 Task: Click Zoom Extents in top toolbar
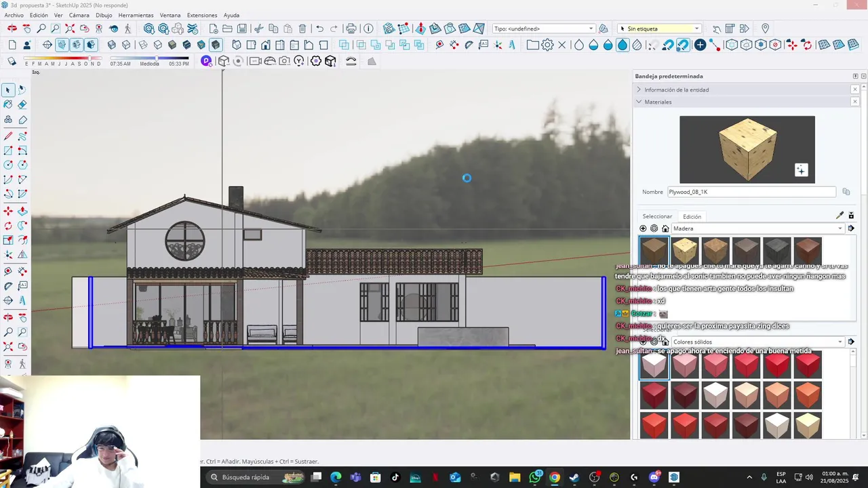(x=70, y=28)
